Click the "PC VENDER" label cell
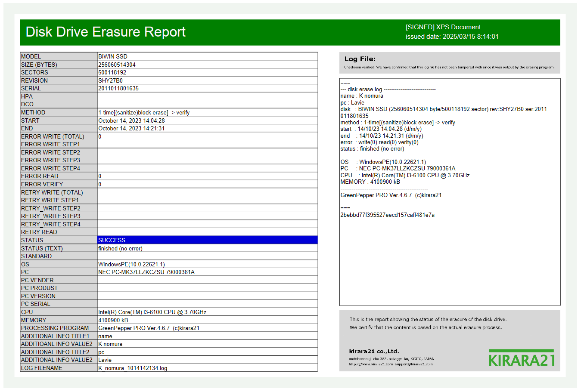581x392 pixels. (59, 280)
